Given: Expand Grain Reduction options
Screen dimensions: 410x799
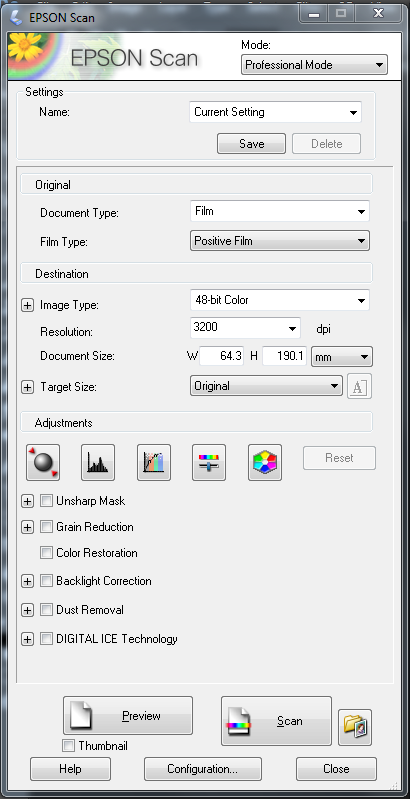Looking at the screenshot, I should [27, 527].
